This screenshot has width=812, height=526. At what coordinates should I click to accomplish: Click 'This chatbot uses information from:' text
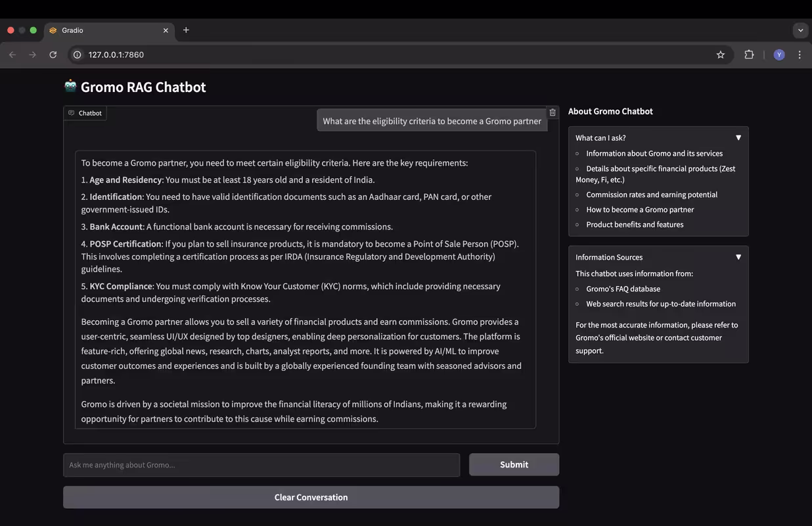coord(634,274)
